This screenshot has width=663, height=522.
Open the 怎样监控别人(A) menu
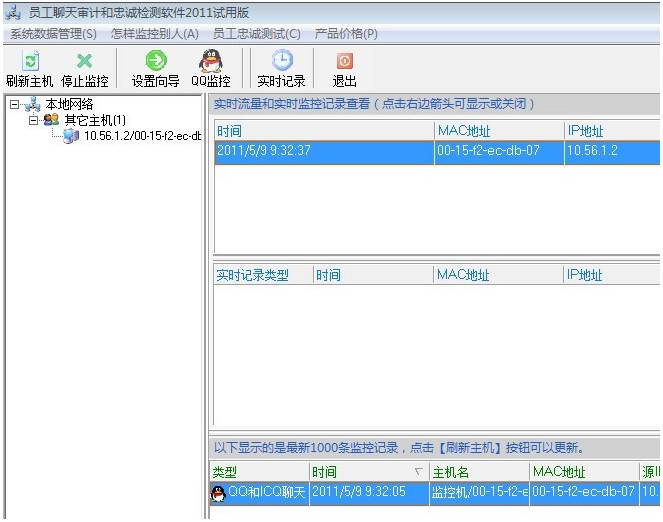tap(155, 34)
